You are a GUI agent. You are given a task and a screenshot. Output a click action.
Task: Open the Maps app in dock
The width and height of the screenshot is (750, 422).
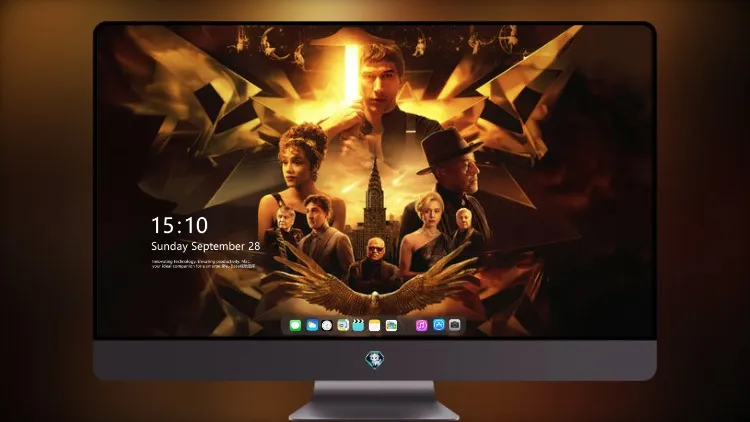(343, 326)
